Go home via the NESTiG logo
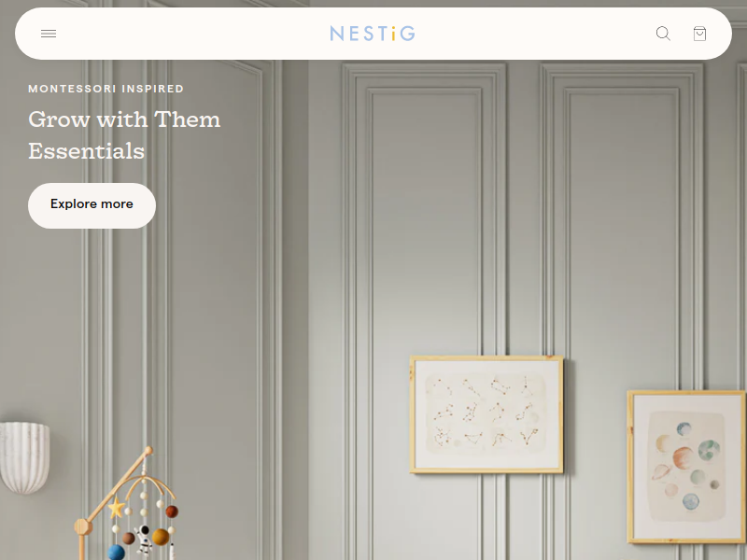Screen dimensions: 747x560 coord(373,34)
